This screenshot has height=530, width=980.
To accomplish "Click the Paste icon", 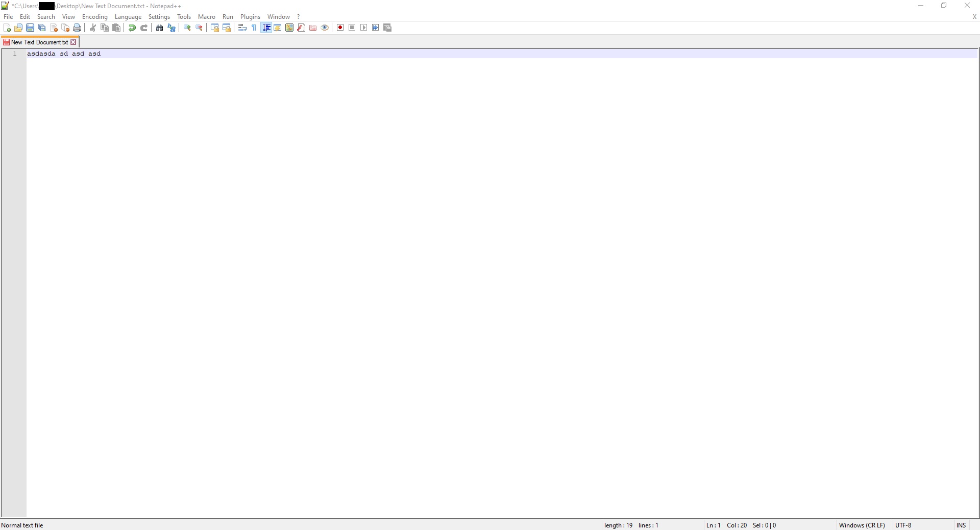I will 116,28.
